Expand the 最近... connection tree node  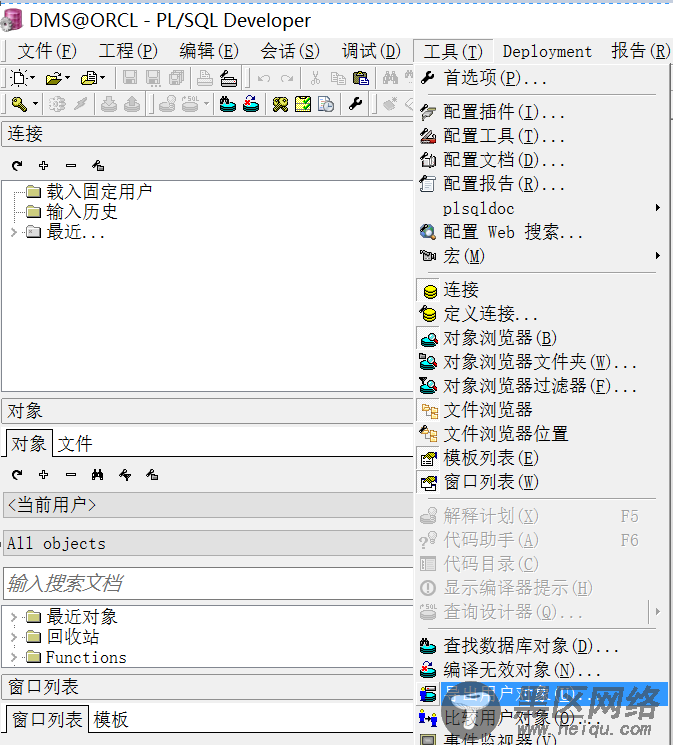point(14,232)
